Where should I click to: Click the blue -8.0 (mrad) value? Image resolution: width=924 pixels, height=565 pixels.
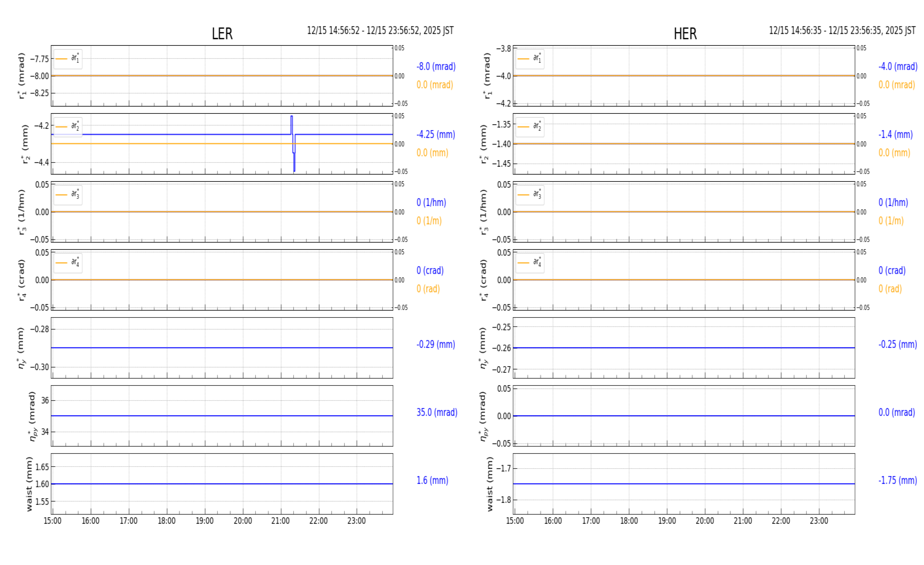coord(436,67)
